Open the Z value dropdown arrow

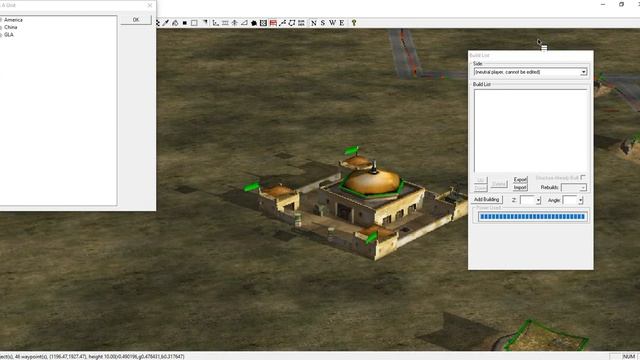pos(538,200)
